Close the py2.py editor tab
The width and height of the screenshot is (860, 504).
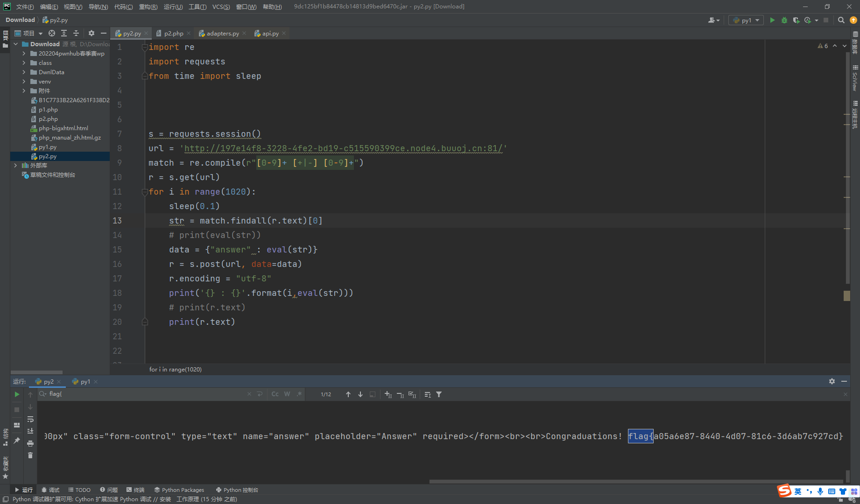pyautogui.click(x=146, y=33)
